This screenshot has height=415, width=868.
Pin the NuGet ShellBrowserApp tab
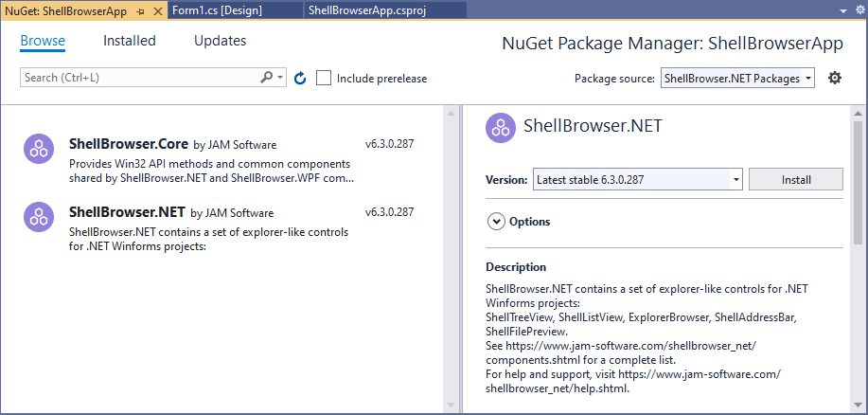tap(141, 9)
